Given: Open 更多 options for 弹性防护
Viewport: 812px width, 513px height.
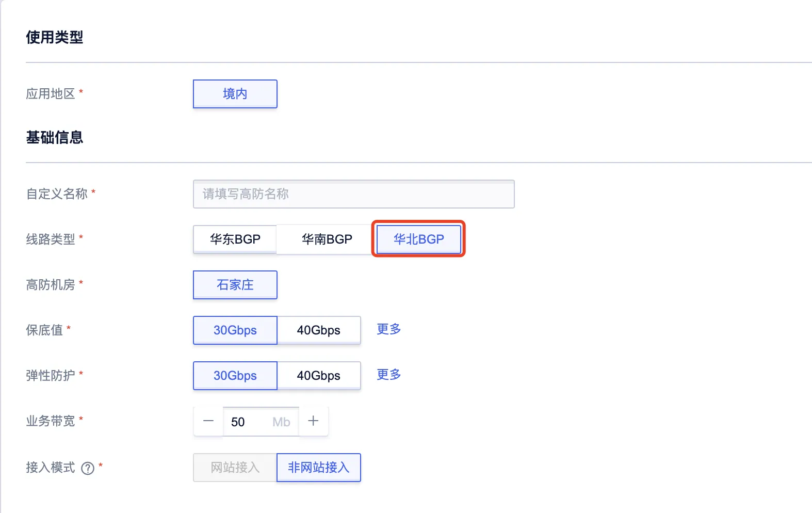Looking at the screenshot, I should coord(389,375).
